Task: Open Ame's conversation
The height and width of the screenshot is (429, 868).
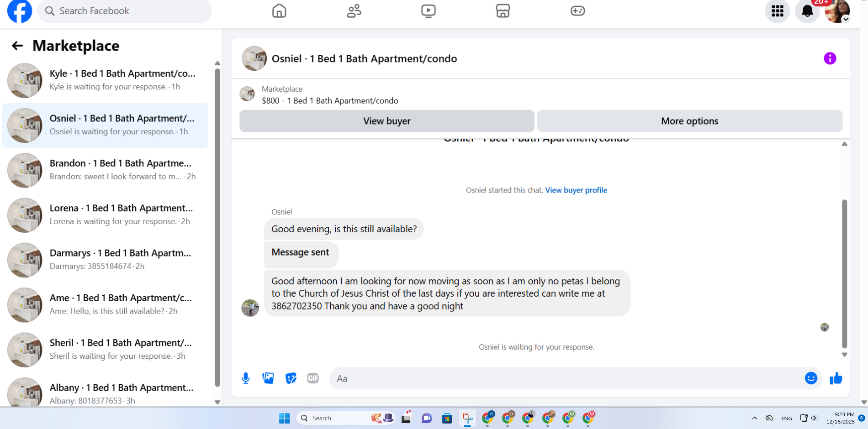Action: click(x=106, y=305)
